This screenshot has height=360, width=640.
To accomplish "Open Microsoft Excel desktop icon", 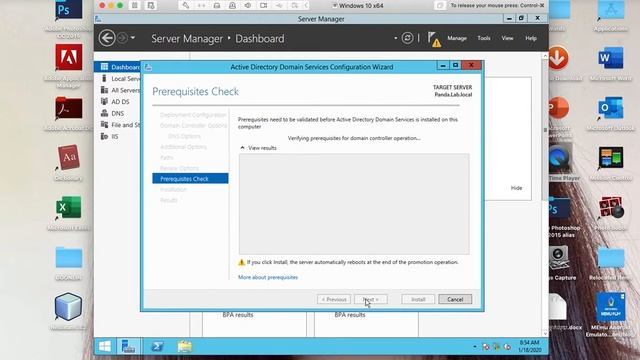I will [69, 207].
